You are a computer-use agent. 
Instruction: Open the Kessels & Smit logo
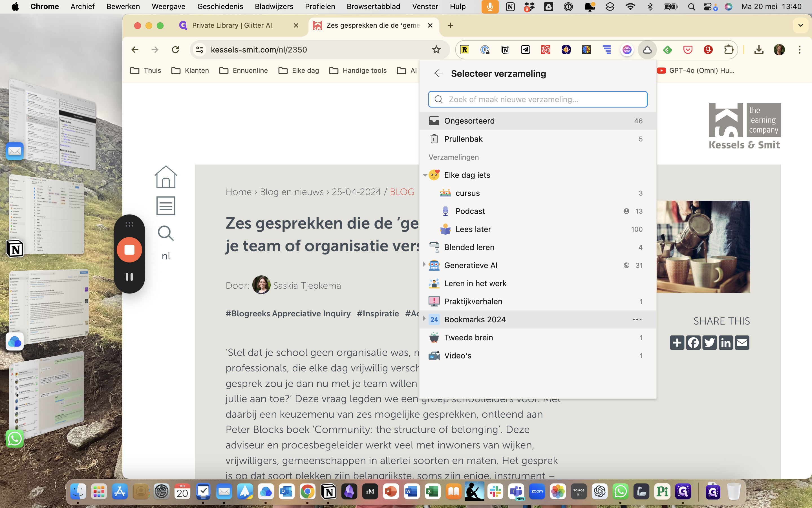pyautogui.click(x=744, y=126)
